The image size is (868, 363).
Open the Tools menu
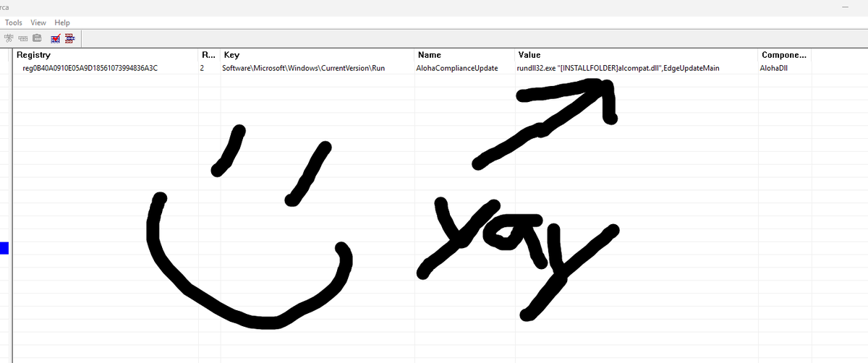click(x=14, y=22)
